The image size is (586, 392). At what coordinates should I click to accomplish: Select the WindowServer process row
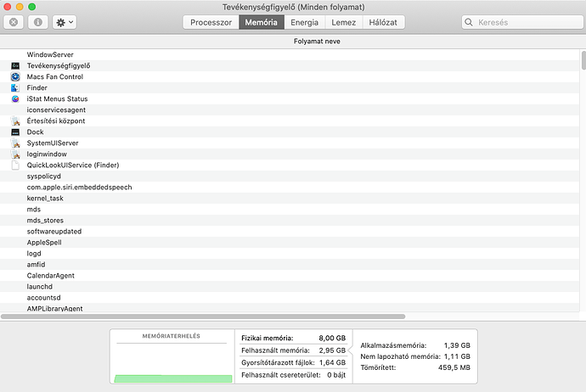click(290, 55)
